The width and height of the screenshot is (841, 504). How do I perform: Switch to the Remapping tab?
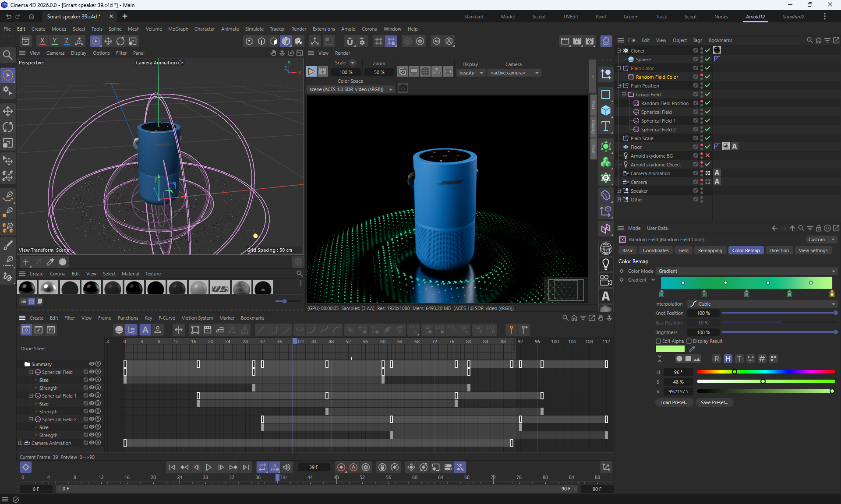pos(710,250)
